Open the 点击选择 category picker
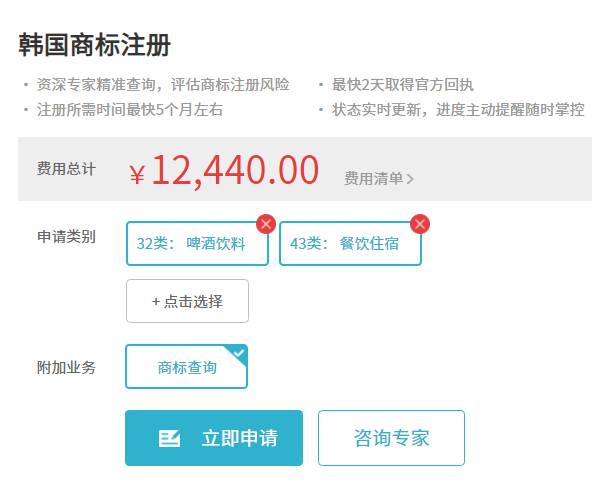 187,301
